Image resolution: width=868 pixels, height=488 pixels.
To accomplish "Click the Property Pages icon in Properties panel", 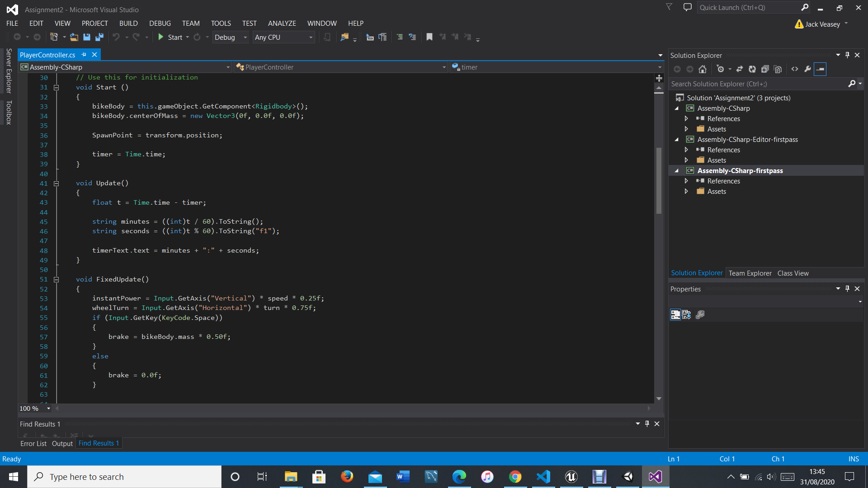I will click(x=700, y=314).
